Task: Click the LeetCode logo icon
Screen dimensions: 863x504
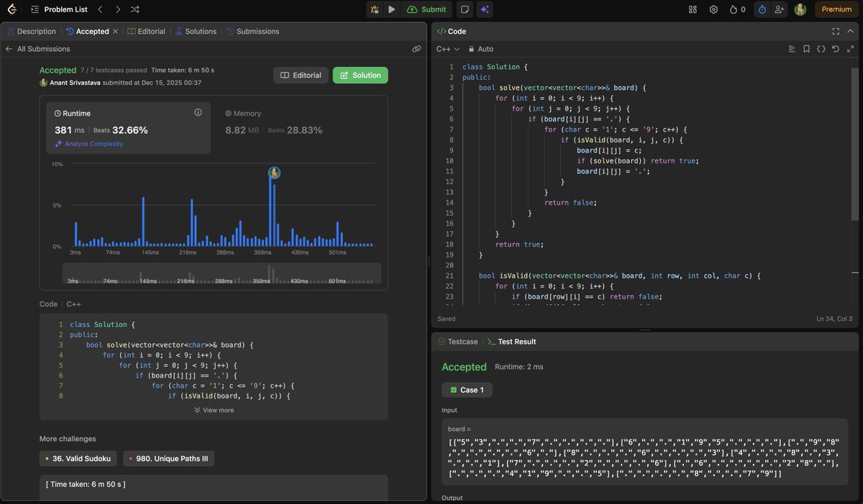Action: [13, 9]
